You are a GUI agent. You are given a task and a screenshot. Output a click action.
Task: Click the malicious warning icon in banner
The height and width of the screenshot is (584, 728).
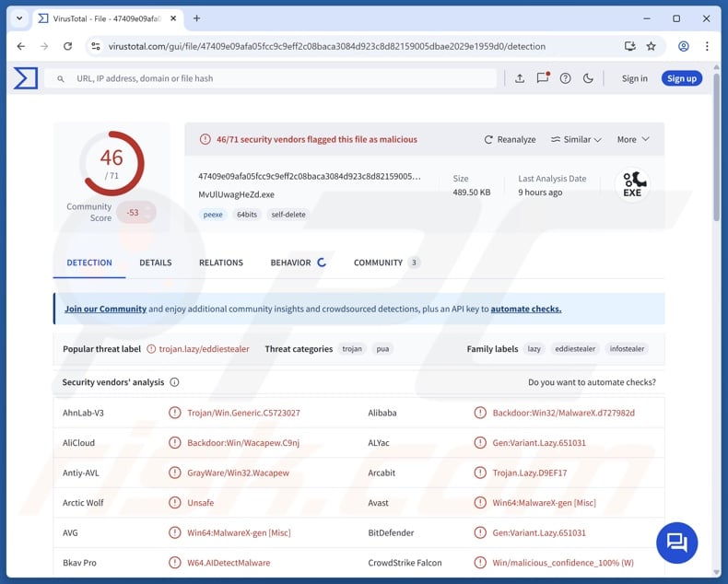pyautogui.click(x=205, y=139)
